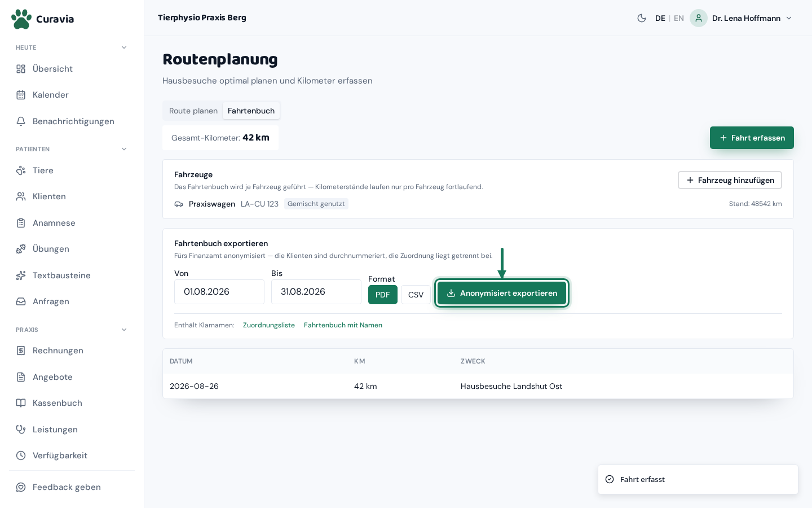This screenshot has width=812, height=508.
Task: Click the Fahrt erfasst notification
Action: pos(698,479)
